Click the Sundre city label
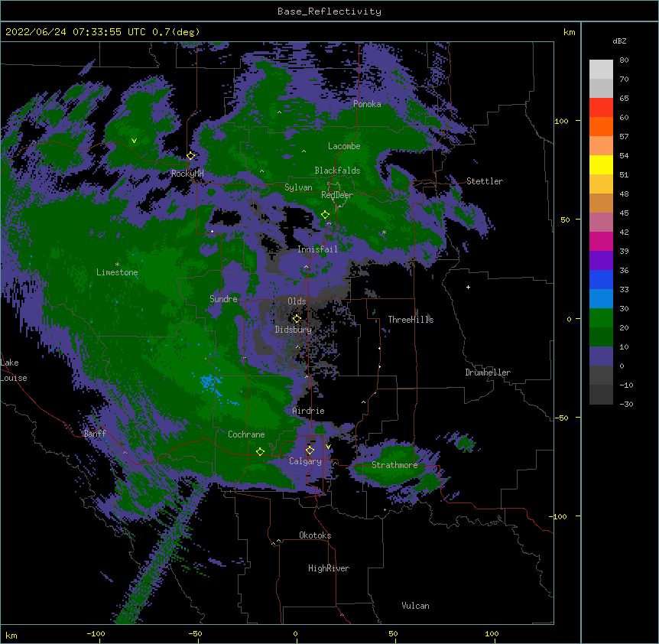Screen dimensions: 659x644 223,299
